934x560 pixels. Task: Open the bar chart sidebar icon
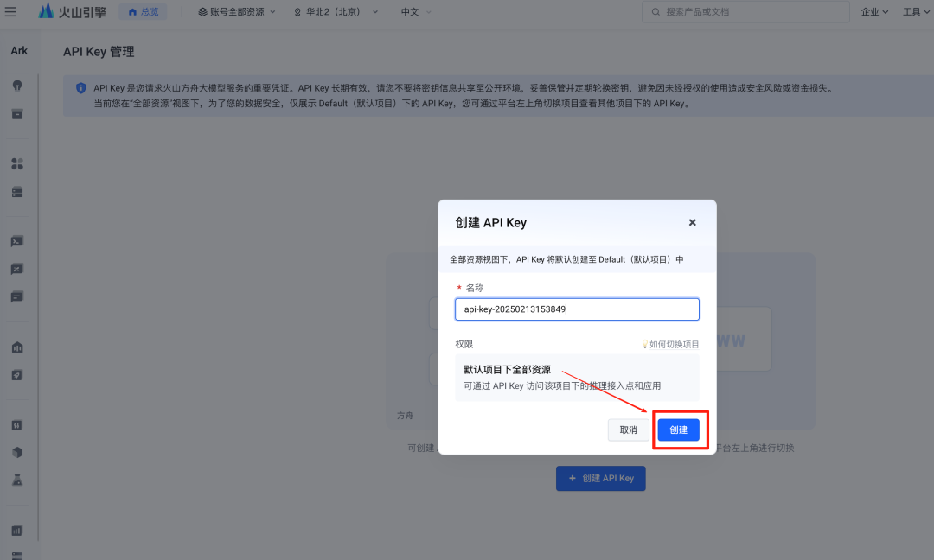pyautogui.click(x=17, y=531)
